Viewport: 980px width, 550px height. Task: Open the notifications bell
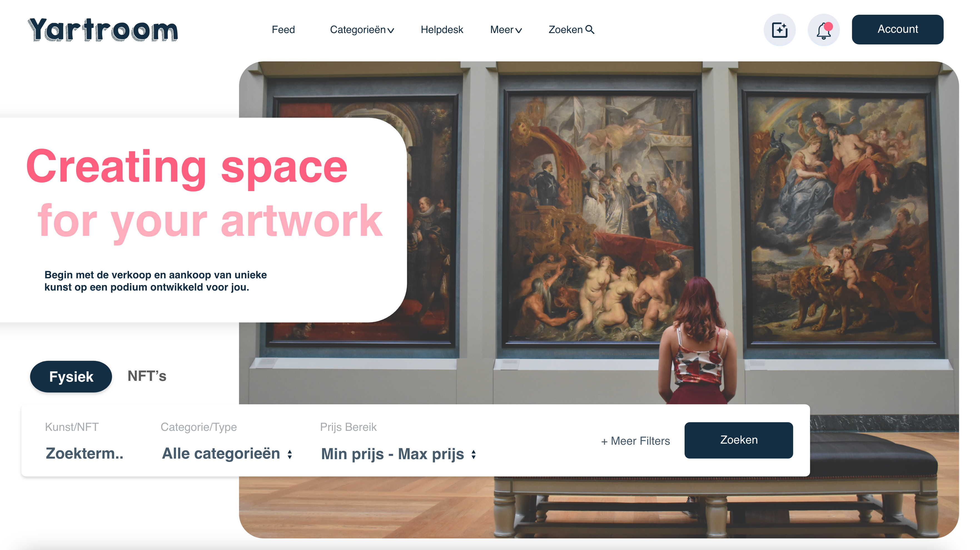point(824,30)
